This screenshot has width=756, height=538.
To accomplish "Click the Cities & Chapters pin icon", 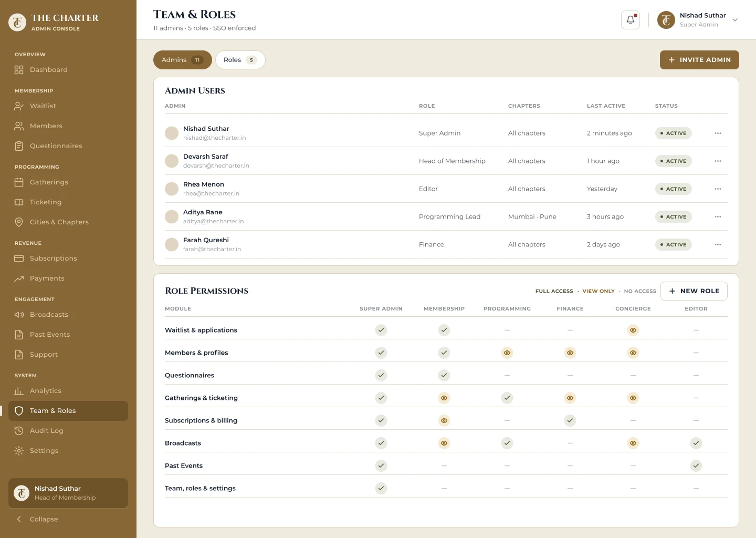I will (19, 222).
